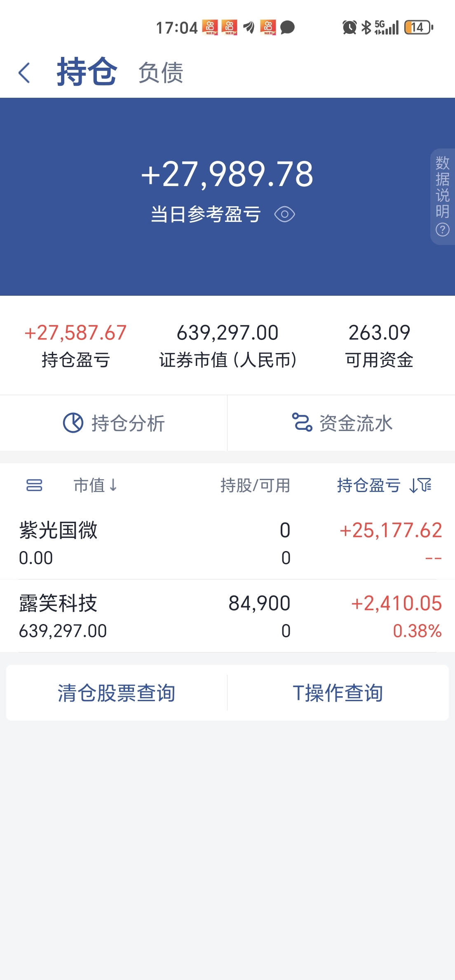Open T操作查询
Screen dimensions: 455x980
pos(338,693)
